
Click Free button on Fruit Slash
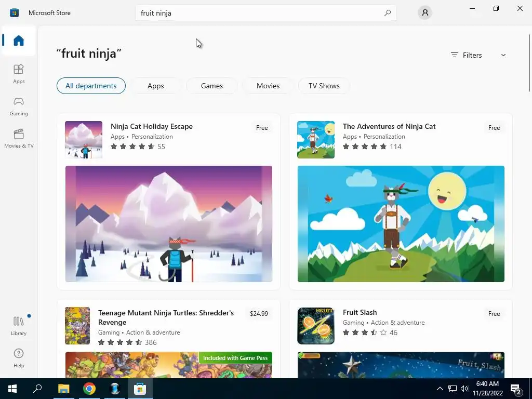(x=494, y=313)
